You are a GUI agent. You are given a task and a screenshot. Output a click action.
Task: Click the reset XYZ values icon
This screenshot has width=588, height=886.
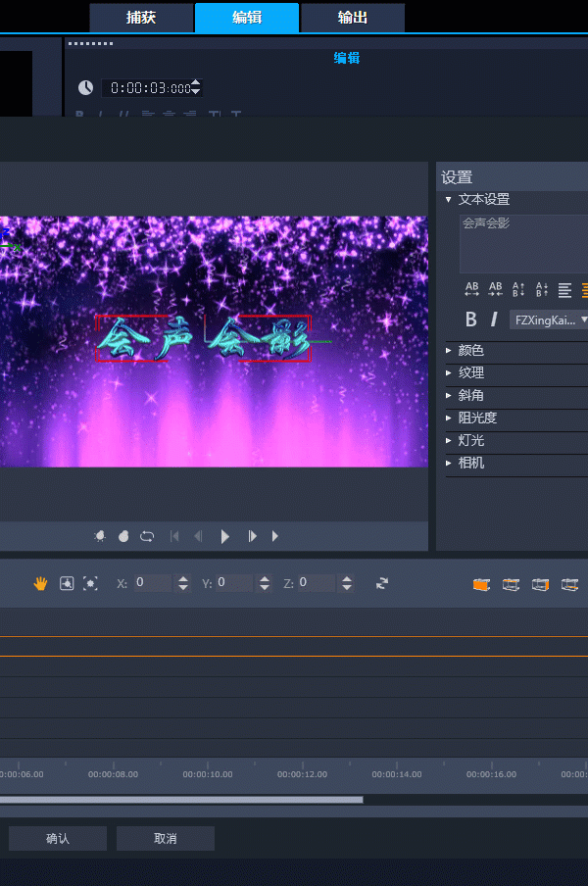point(382,583)
